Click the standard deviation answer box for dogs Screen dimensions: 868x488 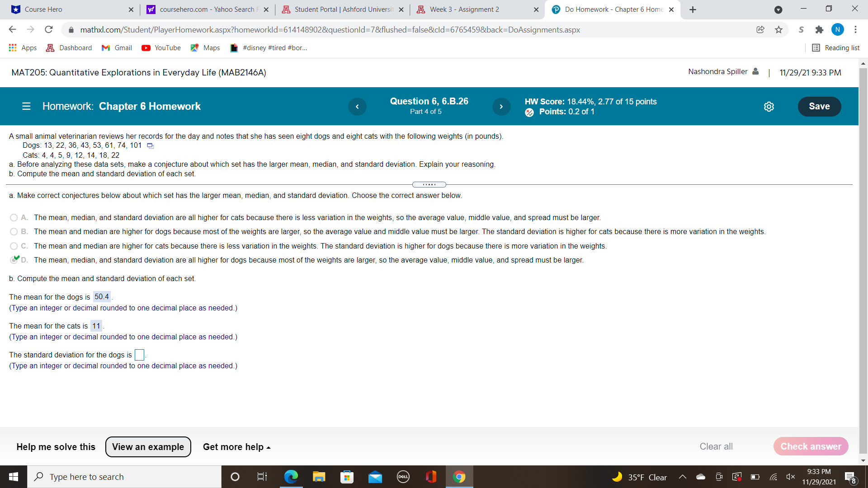[139, 355]
